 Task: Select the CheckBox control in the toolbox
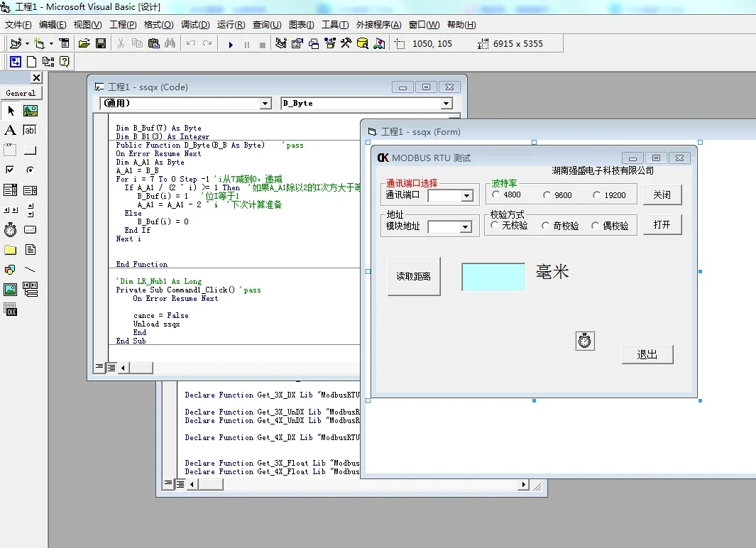pos(11,170)
